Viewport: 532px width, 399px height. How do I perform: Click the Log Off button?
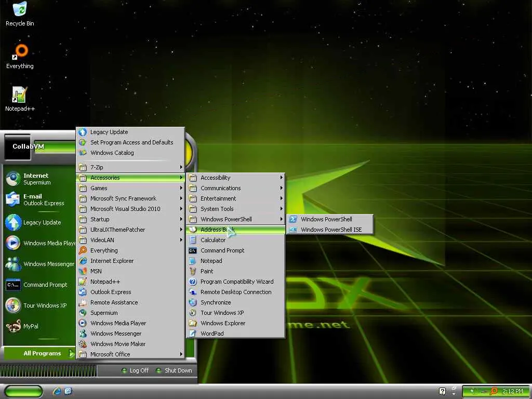(x=135, y=370)
